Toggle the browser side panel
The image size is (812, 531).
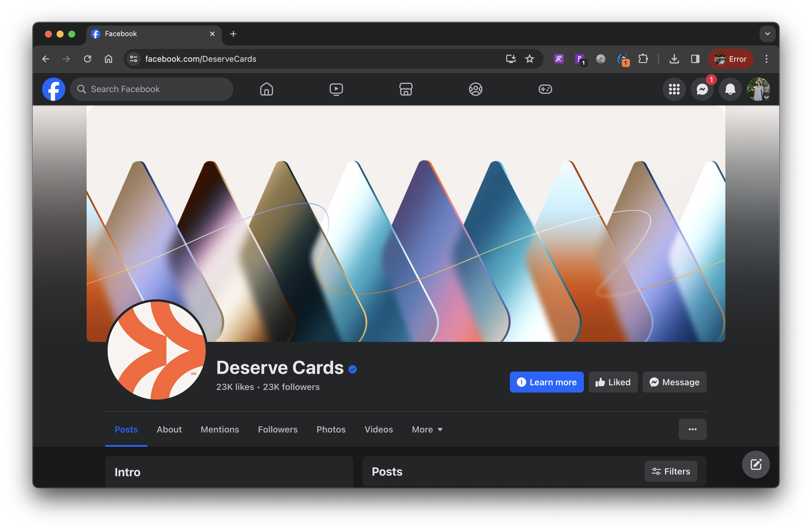point(695,59)
